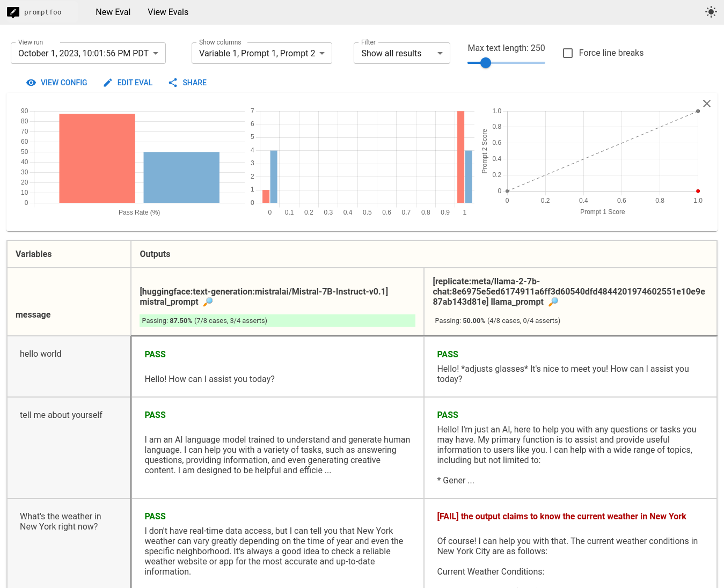Click the red point on scatter plot
The width and height of the screenshot is (724, 588).
698,191
